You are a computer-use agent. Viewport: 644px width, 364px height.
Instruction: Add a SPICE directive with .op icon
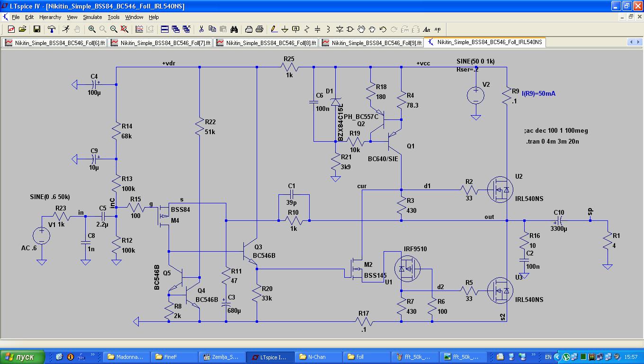[438, 29]
